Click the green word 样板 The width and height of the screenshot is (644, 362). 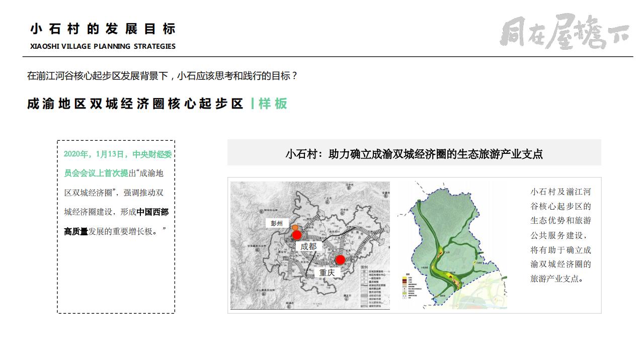coord(273,104)
